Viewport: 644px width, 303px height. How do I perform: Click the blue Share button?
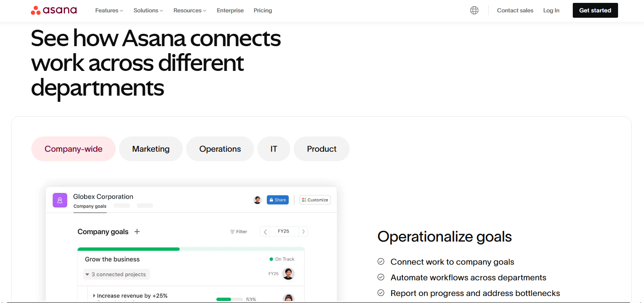coord(278,200)
